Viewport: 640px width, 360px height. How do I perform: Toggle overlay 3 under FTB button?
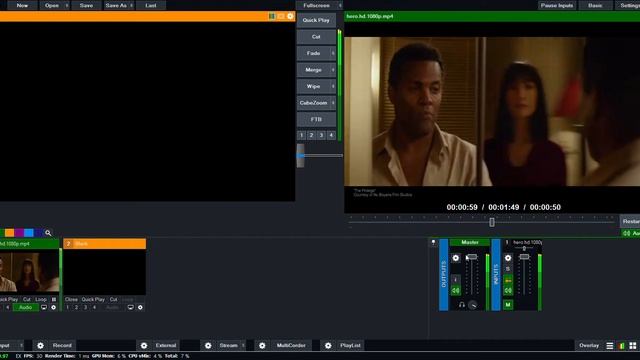tap(321, 135)
